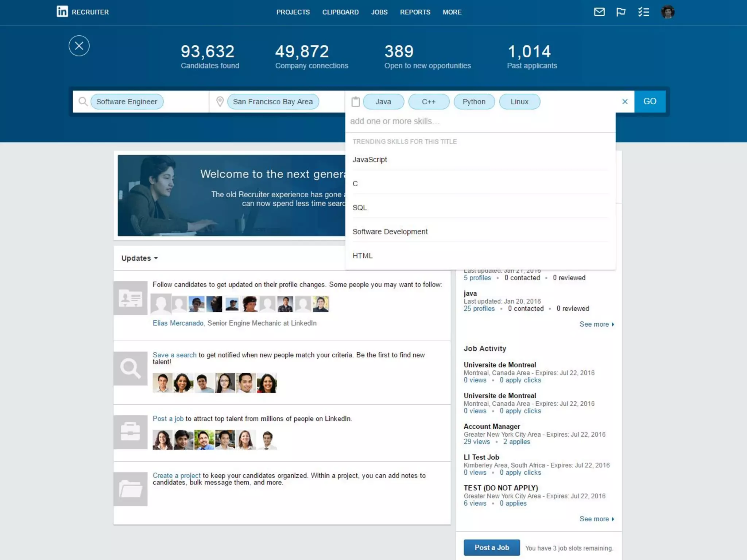Screen dimensions: 747x560
Task: Click the location pin icon
Action: tap(220, 101)
